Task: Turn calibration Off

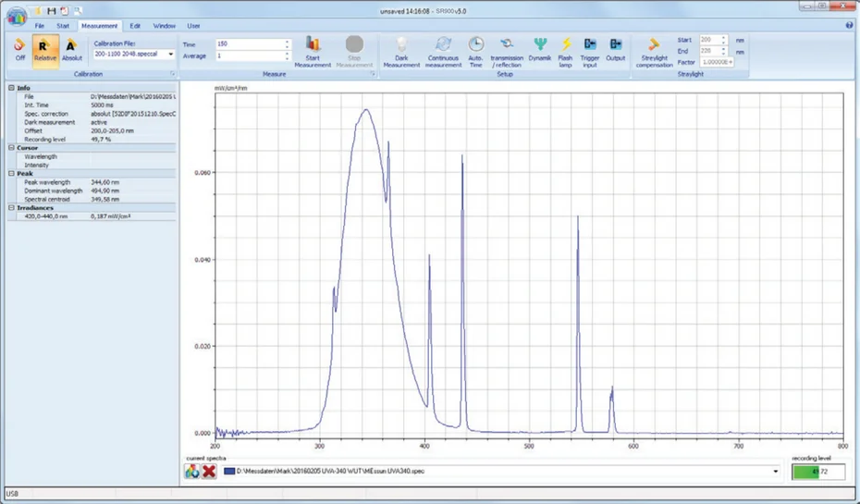Action: [x=19, y=49]
